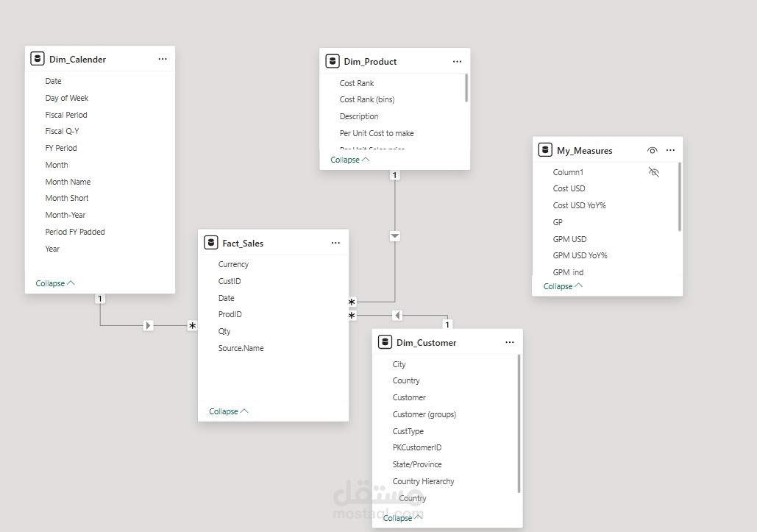Open the Dim_Product more options menu
Image resolution: width=757 pixels, height=532 pixels.
[457, 62]
